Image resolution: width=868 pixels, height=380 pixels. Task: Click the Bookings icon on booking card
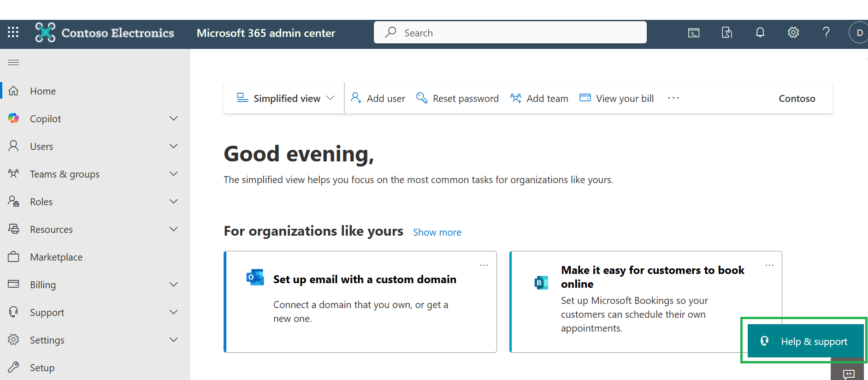point(541,282)
